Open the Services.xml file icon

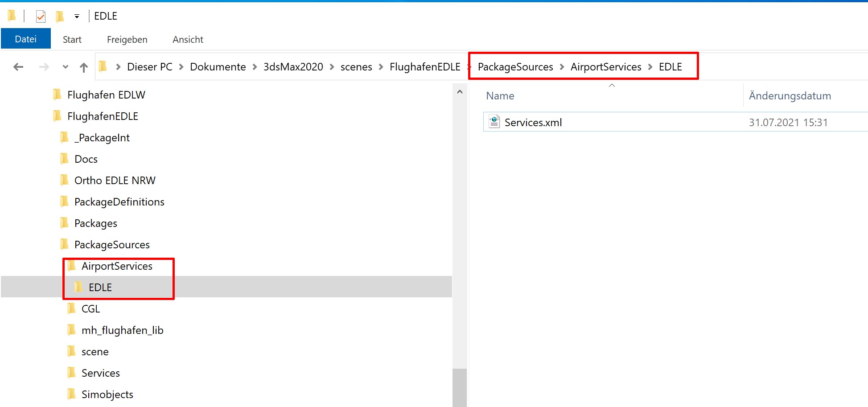494,122
